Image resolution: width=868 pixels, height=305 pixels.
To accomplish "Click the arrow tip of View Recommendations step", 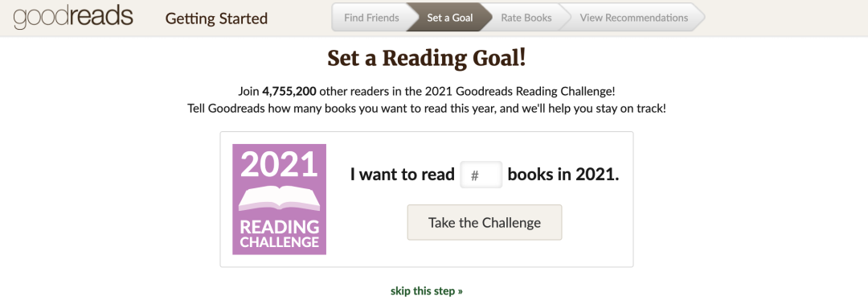I will point(698,18).
